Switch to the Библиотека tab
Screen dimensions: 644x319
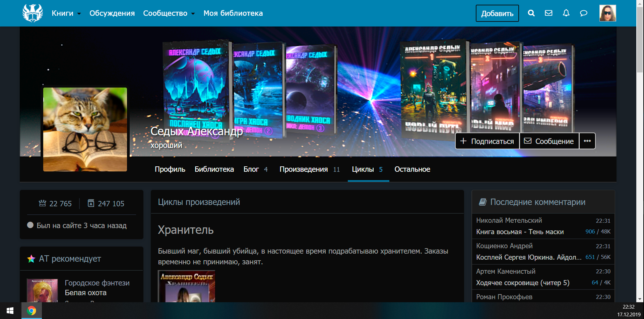214,169
